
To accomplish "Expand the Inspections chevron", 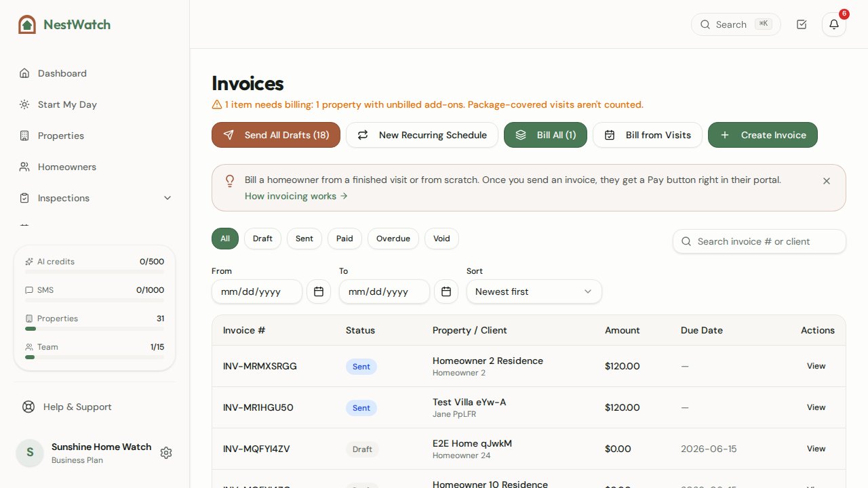I will coord(167,198).
